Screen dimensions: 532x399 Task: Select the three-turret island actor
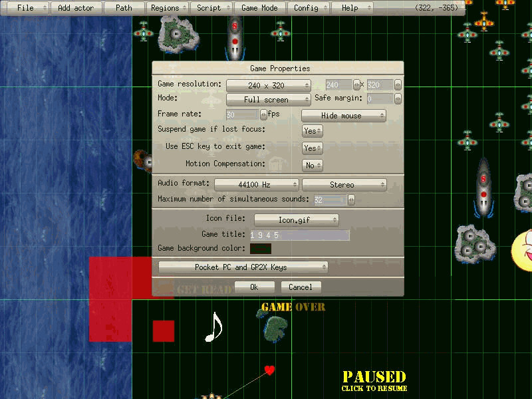point(474,244)
